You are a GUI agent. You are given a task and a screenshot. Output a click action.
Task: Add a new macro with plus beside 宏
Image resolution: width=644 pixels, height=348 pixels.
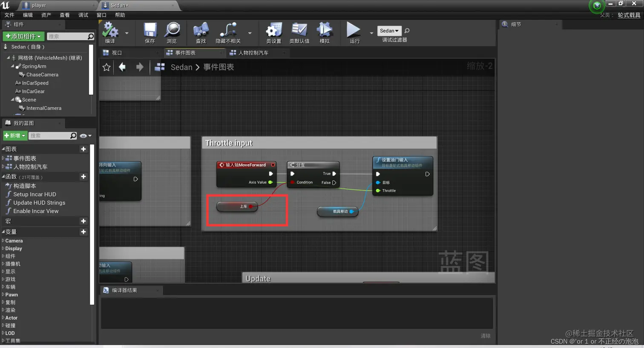83,221
